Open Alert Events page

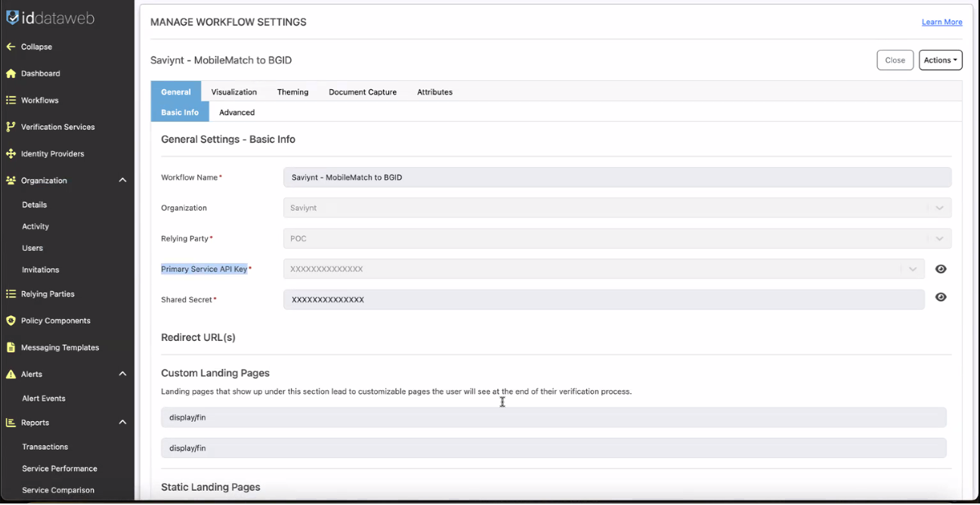[44, 398]
